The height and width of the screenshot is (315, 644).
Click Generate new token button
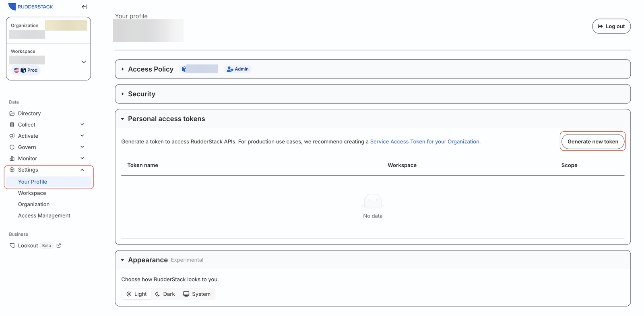tap(593, 142)
